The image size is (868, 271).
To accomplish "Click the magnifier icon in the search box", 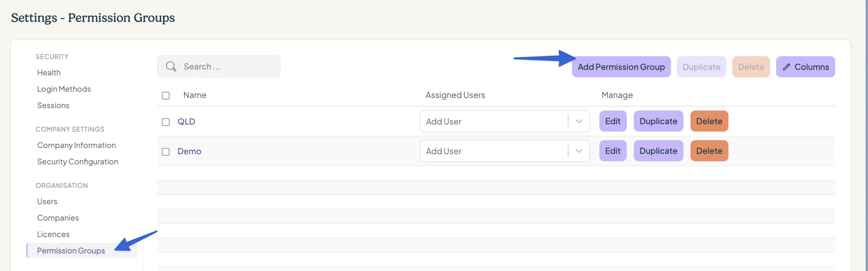I will tap(171, 66).
